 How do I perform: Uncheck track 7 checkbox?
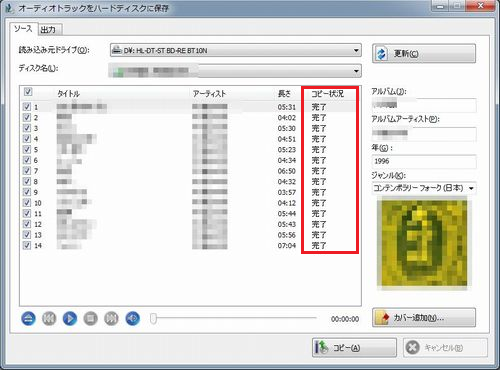[27, 171]
